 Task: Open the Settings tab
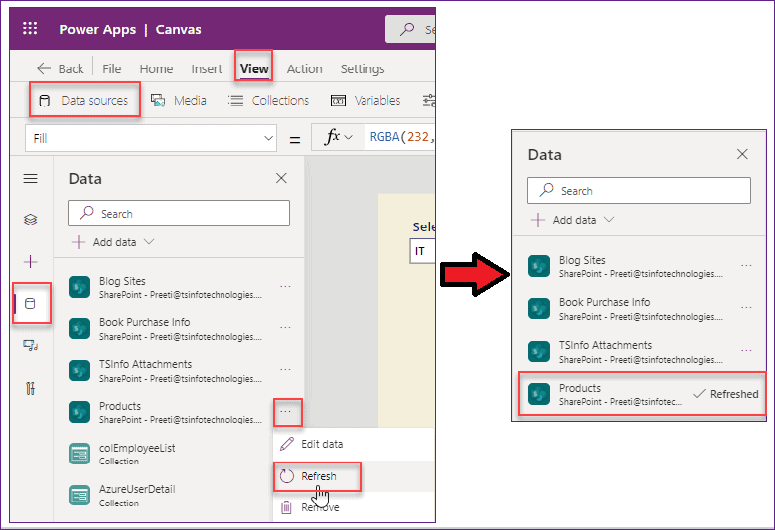click(362, 69)
